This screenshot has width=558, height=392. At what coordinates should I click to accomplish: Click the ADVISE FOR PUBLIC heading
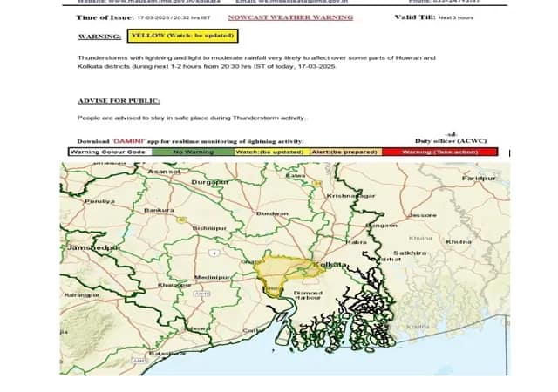coord(119,101)
